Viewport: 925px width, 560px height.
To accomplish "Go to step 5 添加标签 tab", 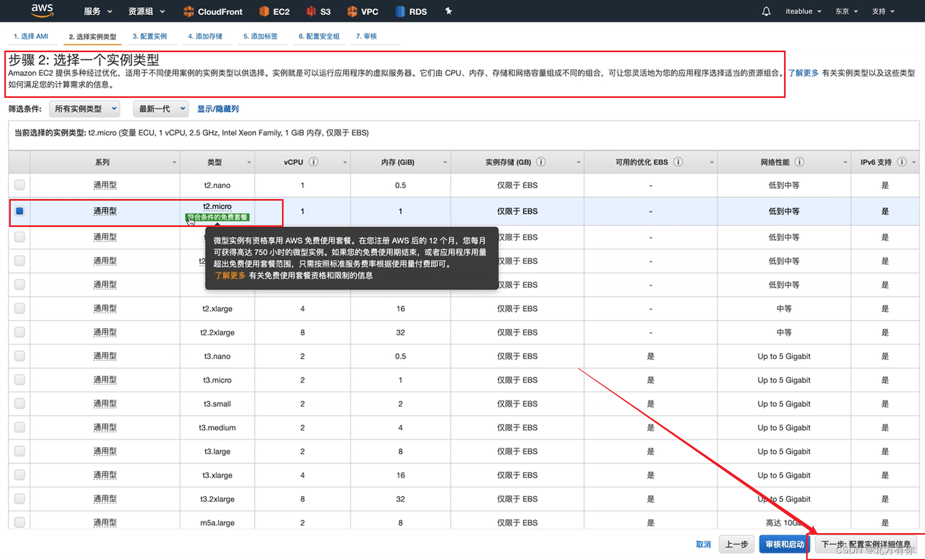I will (260, 36).
